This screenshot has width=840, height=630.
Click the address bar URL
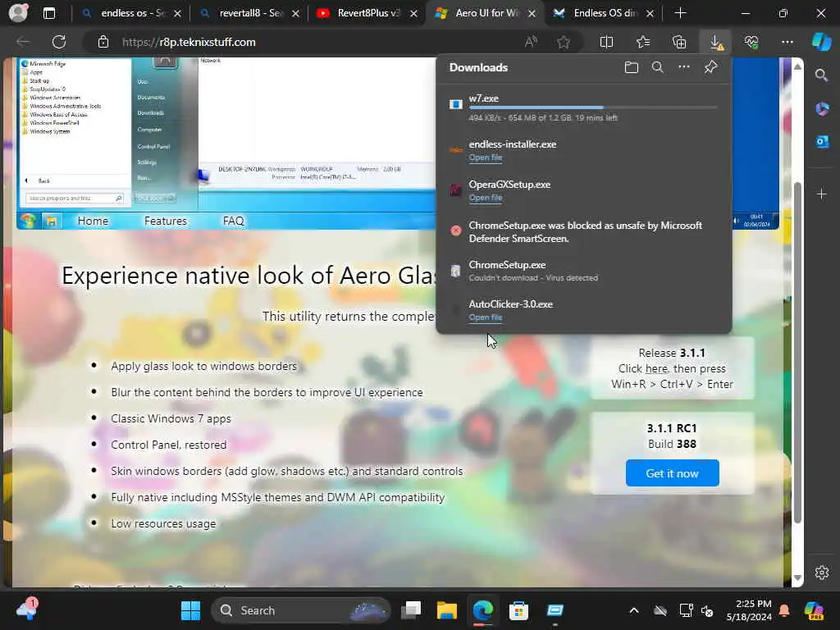189,42
